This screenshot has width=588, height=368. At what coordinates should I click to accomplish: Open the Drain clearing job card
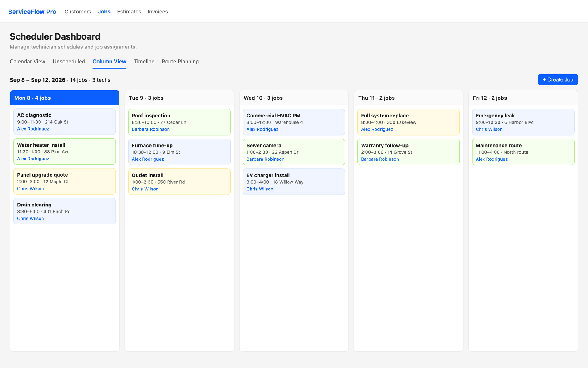coord(65,211)
